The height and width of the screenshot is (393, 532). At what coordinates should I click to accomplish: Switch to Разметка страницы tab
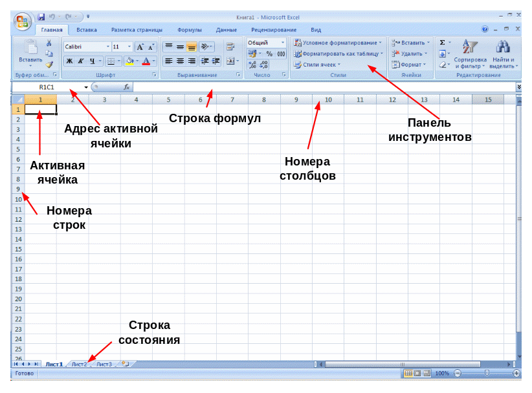137,30
